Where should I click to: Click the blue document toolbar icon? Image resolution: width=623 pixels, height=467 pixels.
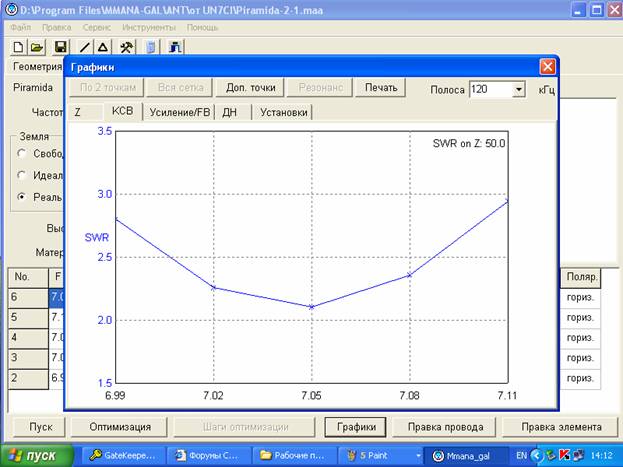click(151, 47)
